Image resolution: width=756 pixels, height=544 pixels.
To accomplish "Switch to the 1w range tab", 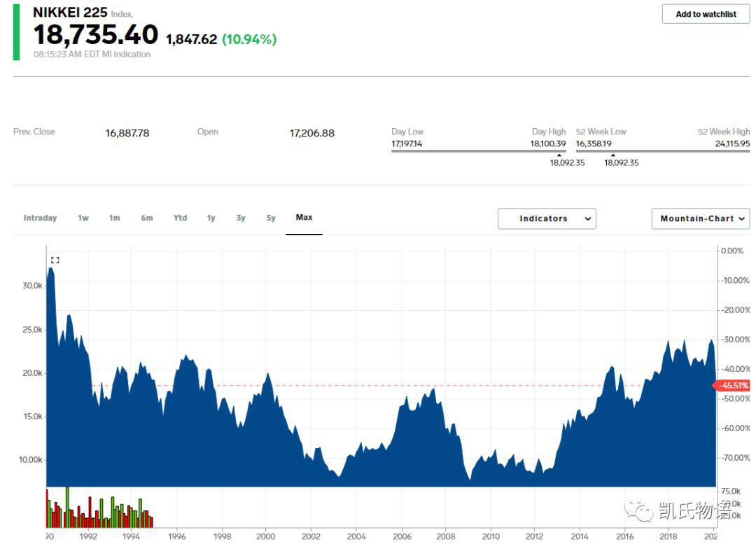I will tap(83, 218).
